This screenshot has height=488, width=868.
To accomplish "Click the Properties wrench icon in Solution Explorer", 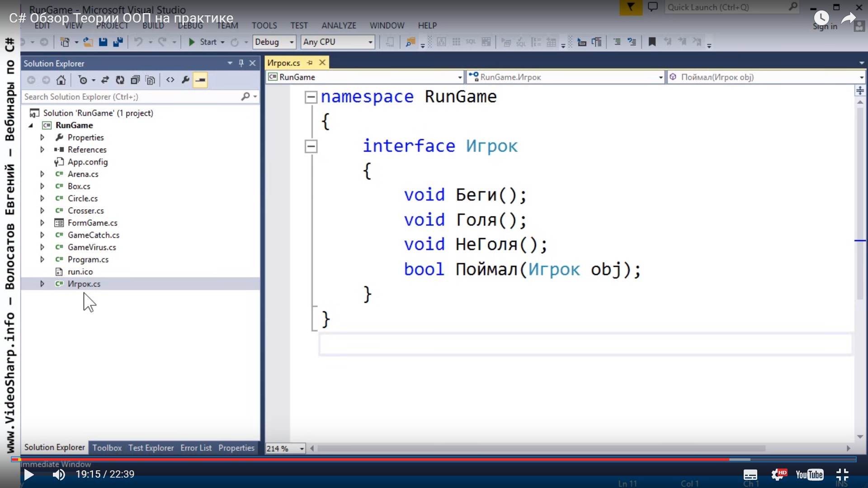I will pyautogui.click(x=185, y=80).
